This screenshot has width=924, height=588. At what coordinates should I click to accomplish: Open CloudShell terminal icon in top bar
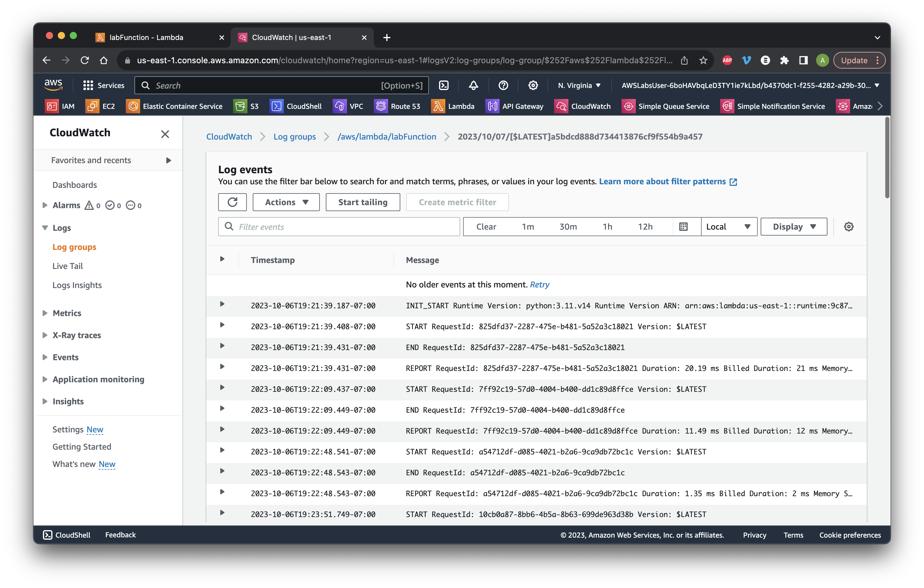click(444, 85)
